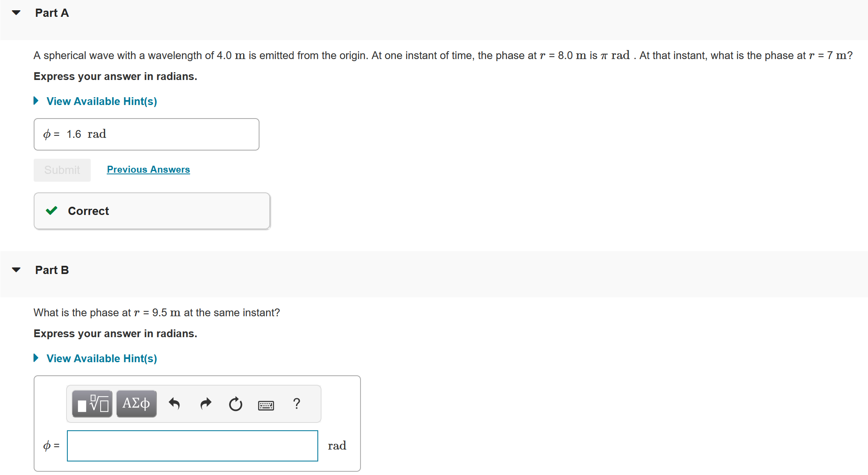Reset the Part B answer with refresh icon
868x475 pixels.
click(x=235, y=404)
